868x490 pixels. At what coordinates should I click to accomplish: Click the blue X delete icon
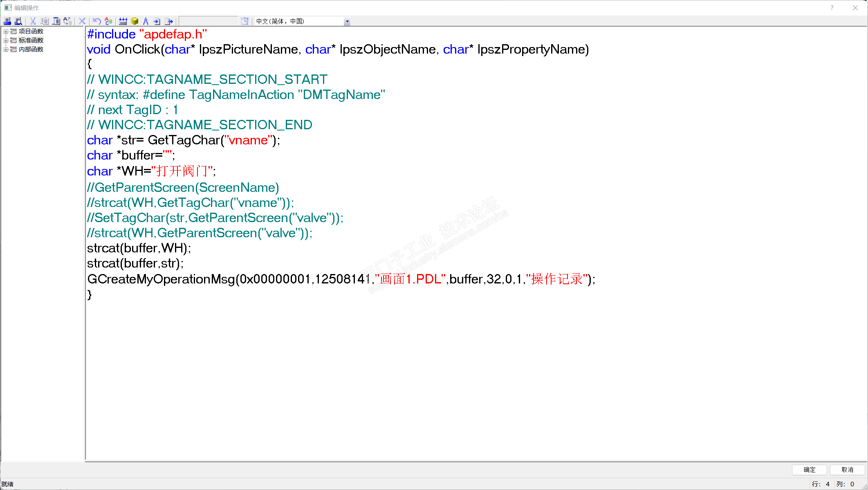(x=82, y=21)
